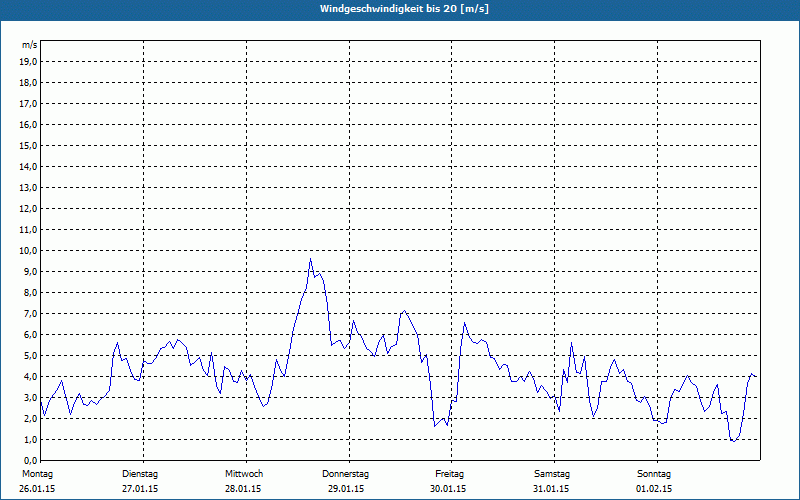The image size is (800, 500).
Task: Click the '12,0' y-axis label
Action: 28,209
